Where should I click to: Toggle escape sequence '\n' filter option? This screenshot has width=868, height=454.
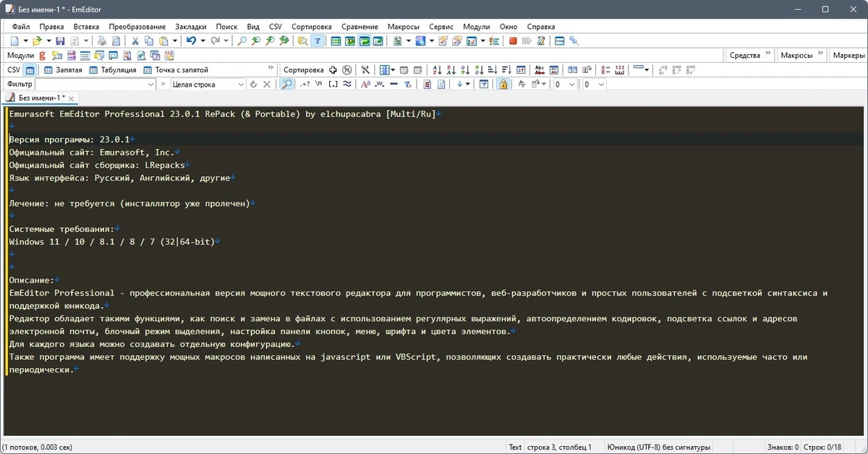[318, 85]
